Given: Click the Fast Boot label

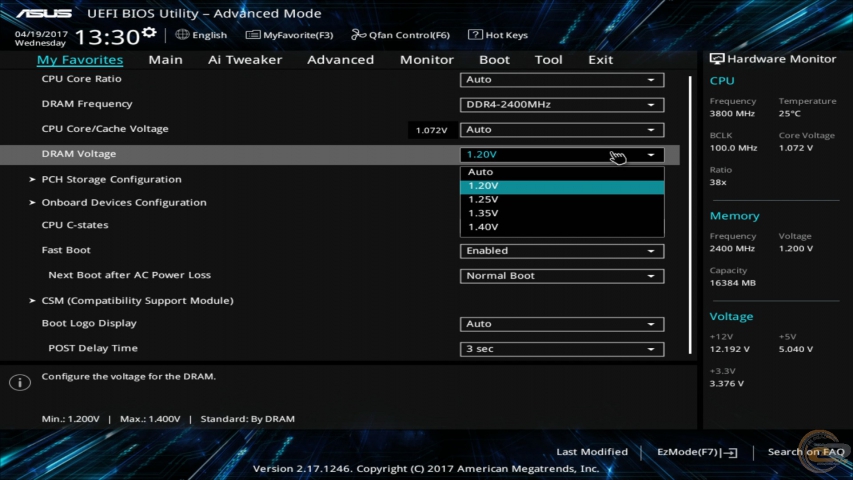Looking at the screenshot, I should point(66,250).
